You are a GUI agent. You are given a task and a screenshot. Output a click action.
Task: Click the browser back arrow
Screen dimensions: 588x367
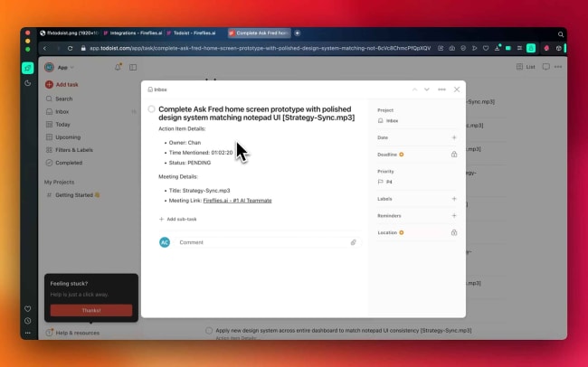tap(44, 48)
